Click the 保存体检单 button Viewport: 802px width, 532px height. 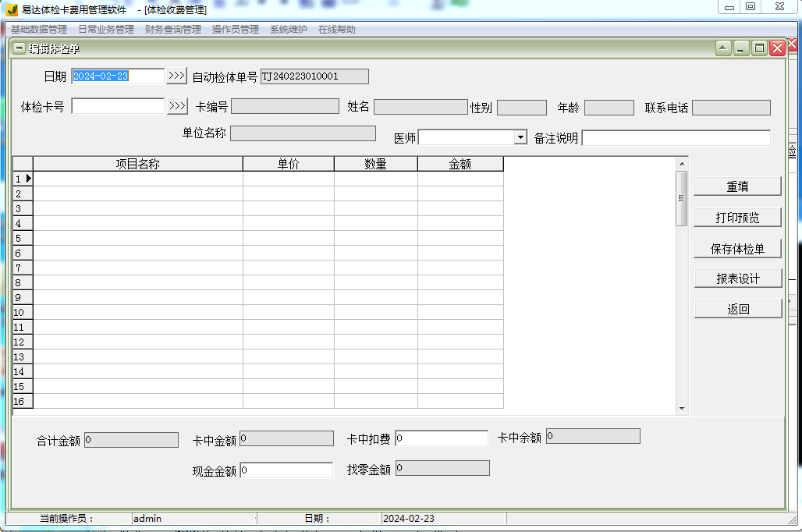[x=737, y=249]
